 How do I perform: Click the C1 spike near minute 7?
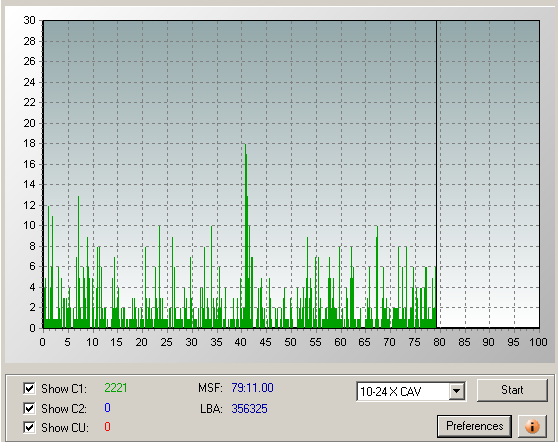[78, 262]
